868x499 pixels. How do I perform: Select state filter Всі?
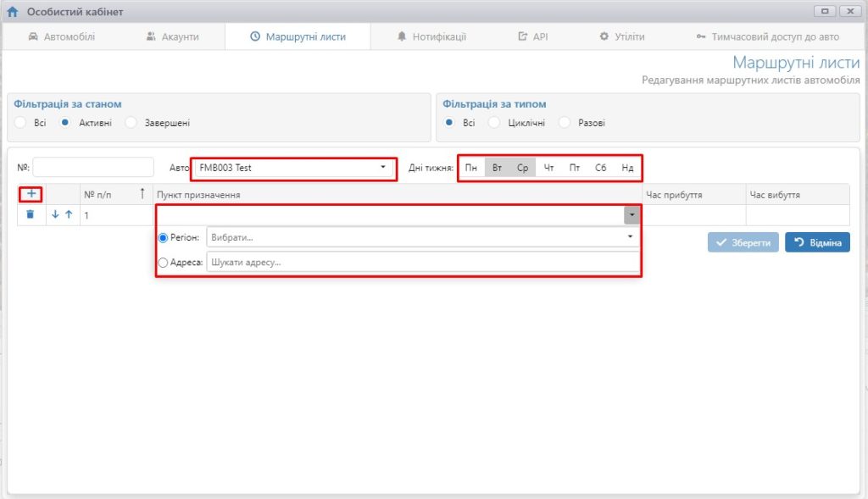(20, 122)
